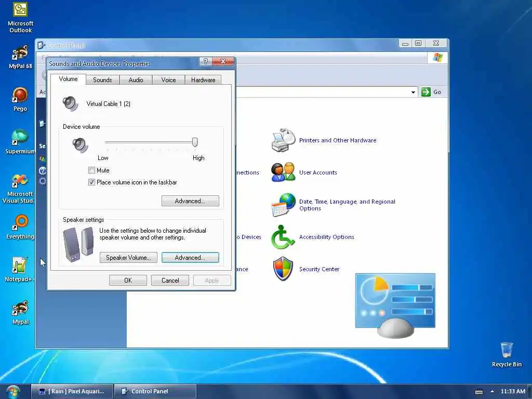Click the Windows flag logo in Control Panel
This screenshot has height=399, width=532.
tap(437, 57)
